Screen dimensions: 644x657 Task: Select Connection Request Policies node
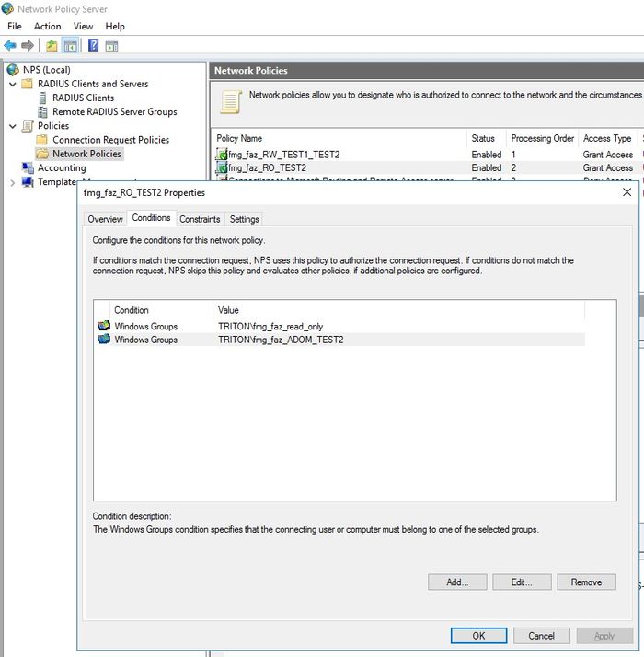110,140
